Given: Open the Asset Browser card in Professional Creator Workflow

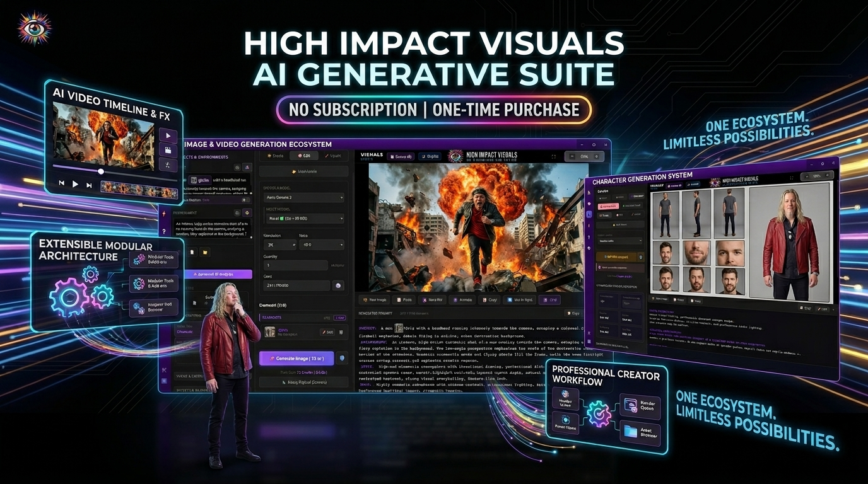Looking at the screenshot, I should click(640, 432).
